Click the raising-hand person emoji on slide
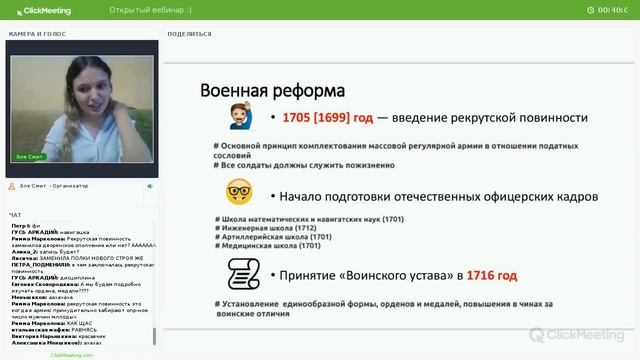The width and height of the screenshot is (640, 360). (x=241, y=116)
